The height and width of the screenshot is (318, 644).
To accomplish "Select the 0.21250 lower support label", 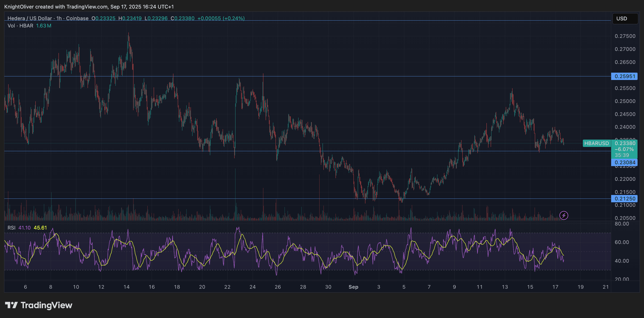I will tap(624, 199).
